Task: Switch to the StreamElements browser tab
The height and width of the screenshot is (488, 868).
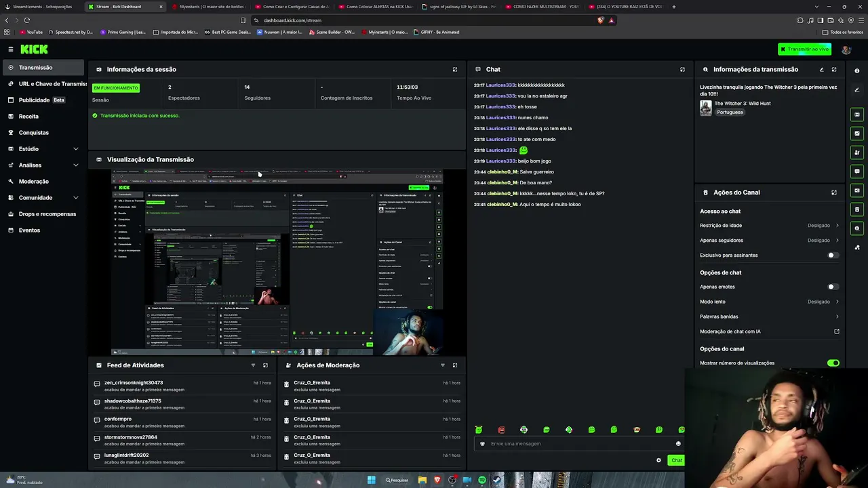Action: pos(41,7)
